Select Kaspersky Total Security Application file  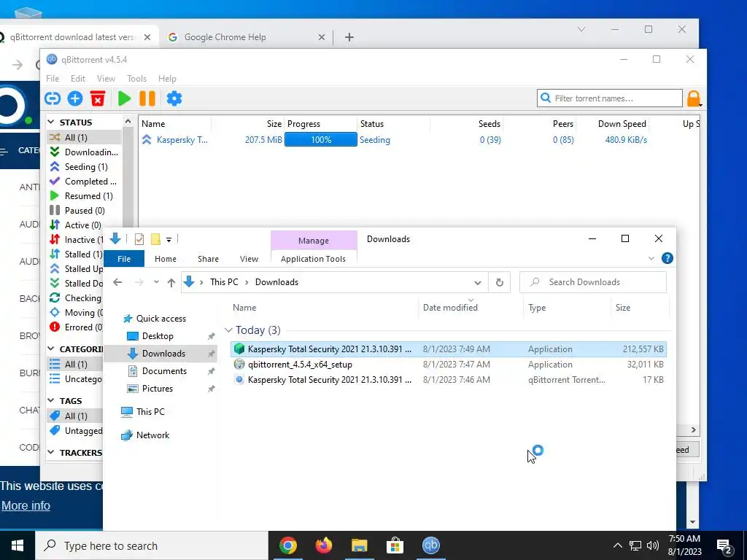coord(449,349)
